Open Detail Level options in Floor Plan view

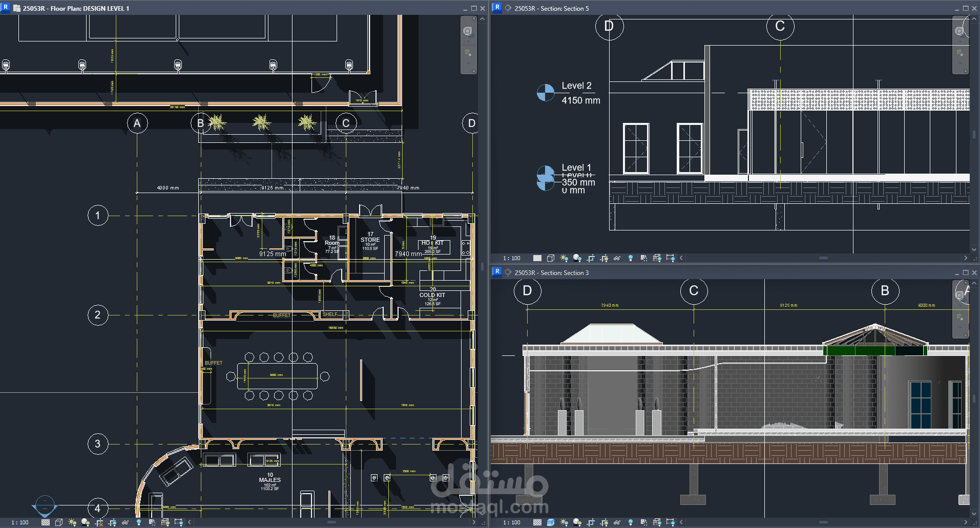(x=46, y=522)
